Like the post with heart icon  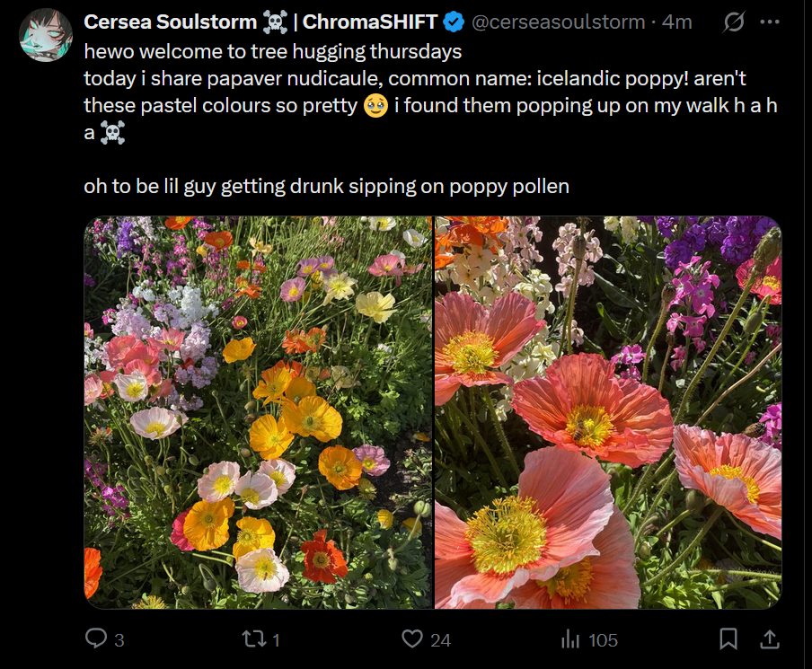coord(412,638)
